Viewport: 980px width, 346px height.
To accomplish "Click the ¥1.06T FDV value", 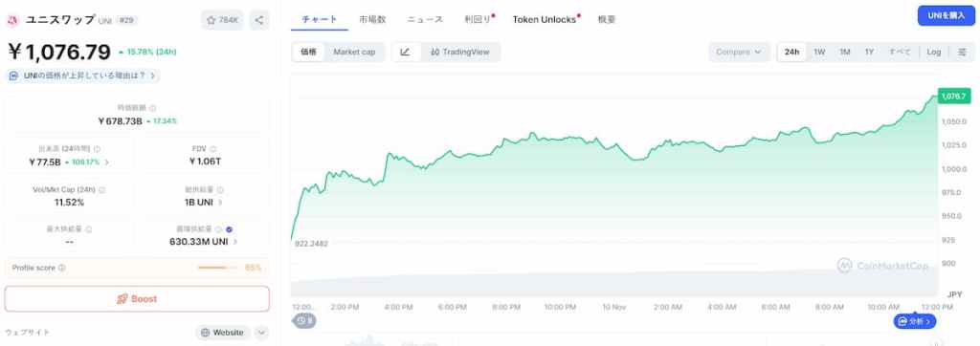I will pos(205,162).
